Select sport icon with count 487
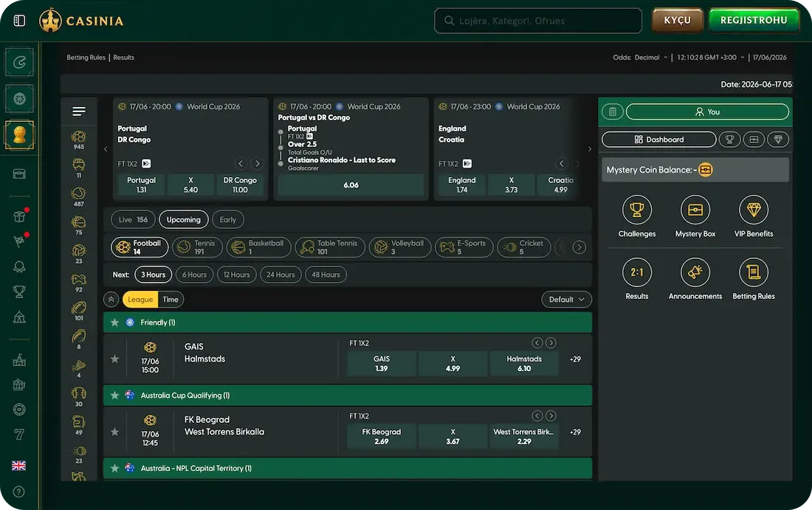The width and height of the screenshot is (812, 510). pyautogui.click(x=79, y=197)
